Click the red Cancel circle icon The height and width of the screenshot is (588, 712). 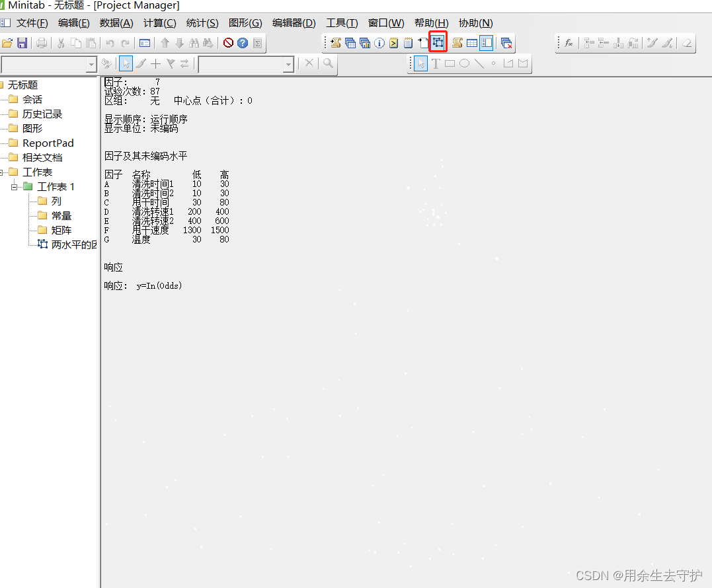(228, 43)
